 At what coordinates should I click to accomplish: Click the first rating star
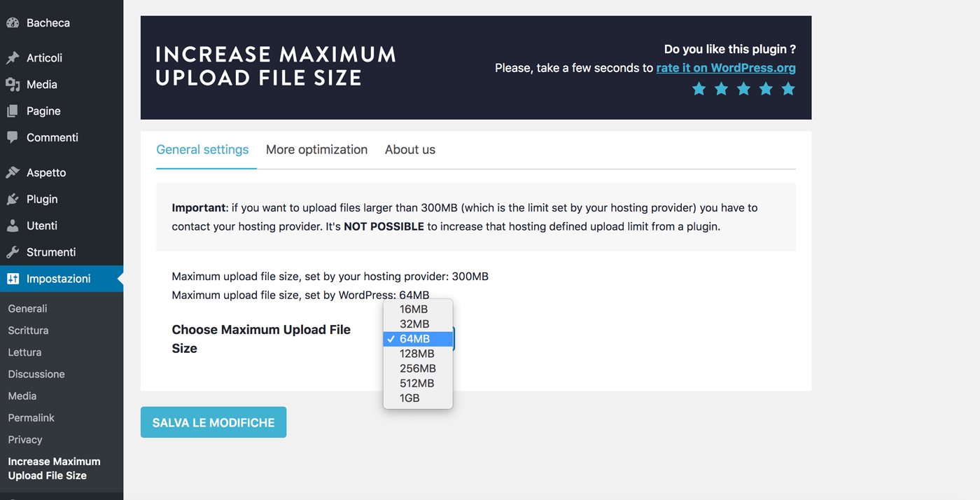(x=699, y=89)
